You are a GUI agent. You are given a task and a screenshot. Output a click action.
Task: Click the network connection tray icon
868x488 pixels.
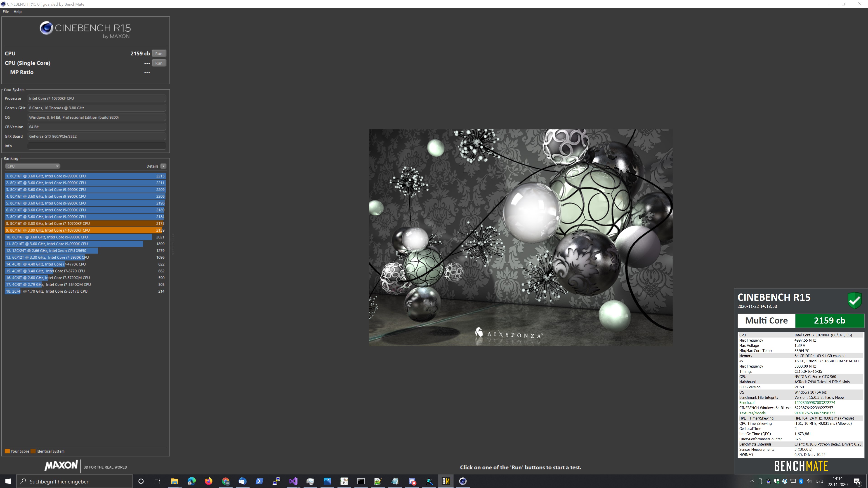[793, 481]
